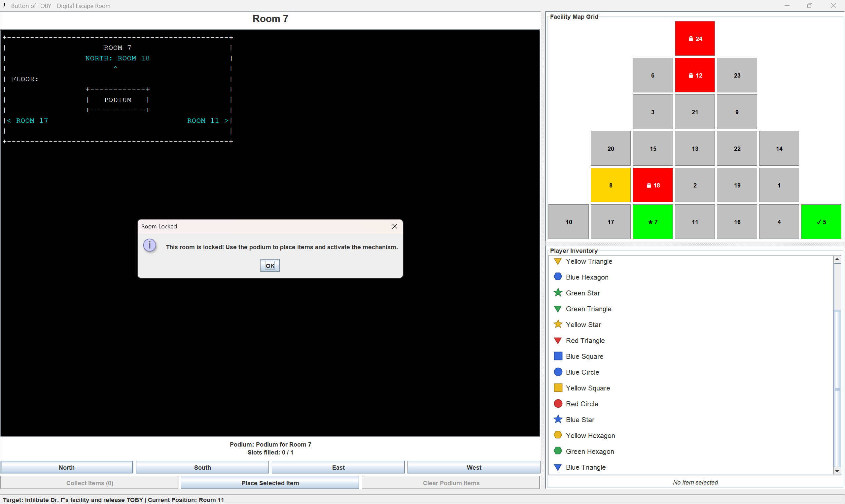The height and width of the screenshot is (504, 845).
Task: Select the Red Triangle in inventory
Action: [x=585, y=341]
